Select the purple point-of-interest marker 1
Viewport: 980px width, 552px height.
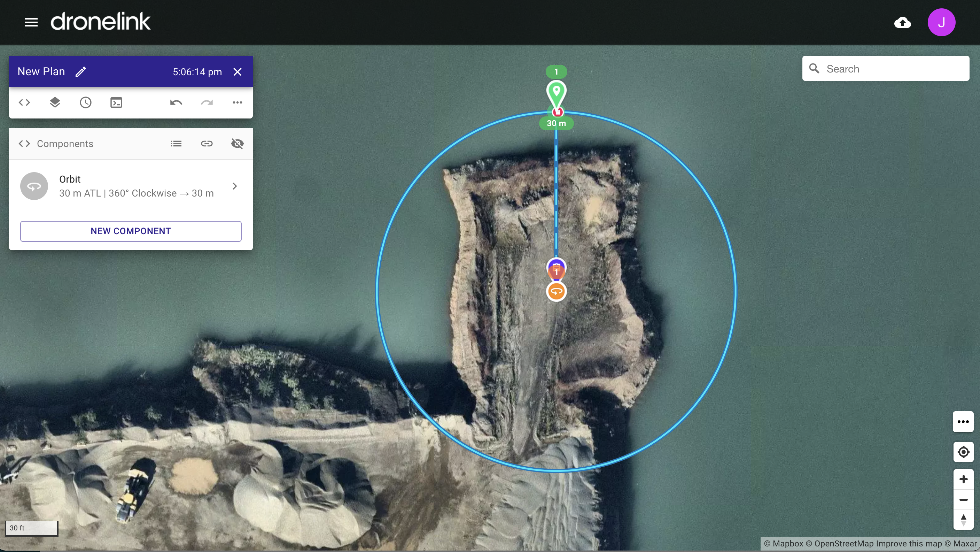(557, 269)
